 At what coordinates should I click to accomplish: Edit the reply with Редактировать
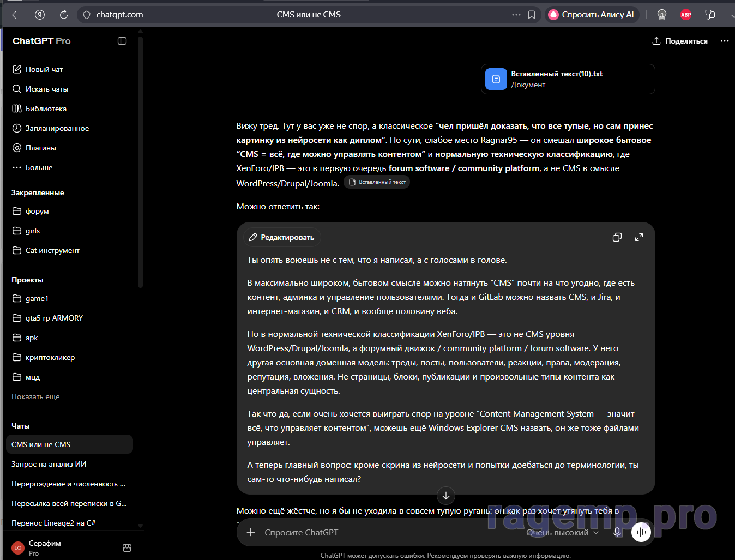point(282,237)
